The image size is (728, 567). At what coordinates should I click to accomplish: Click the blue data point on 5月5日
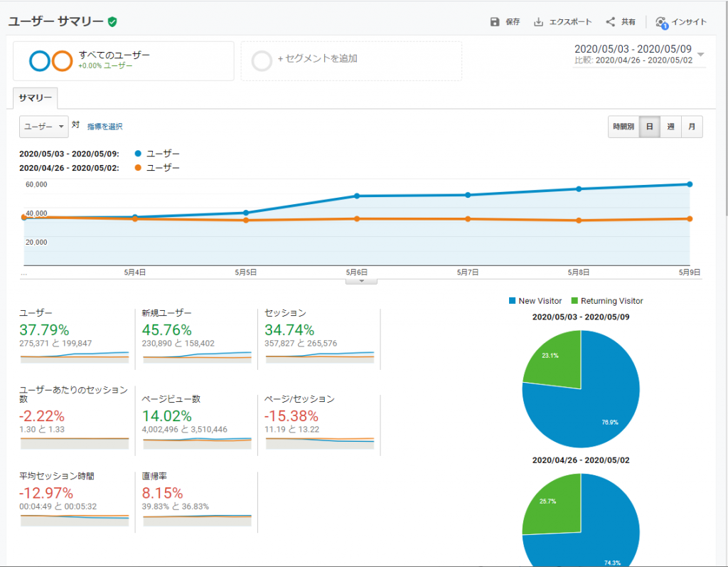245,213
